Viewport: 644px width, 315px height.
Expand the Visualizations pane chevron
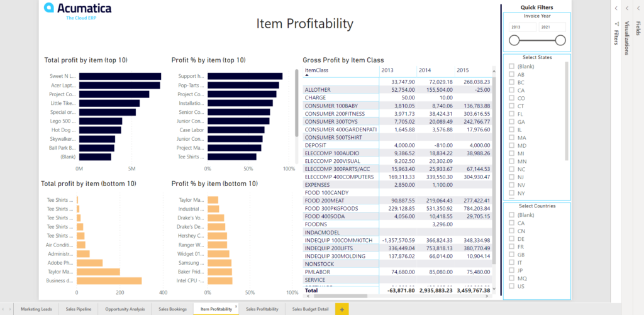pyautogui.click(x=627, y=8)
